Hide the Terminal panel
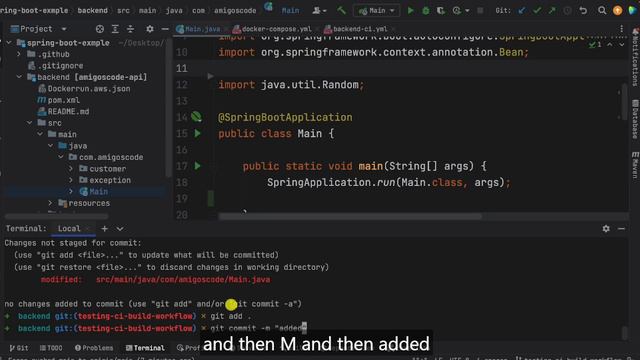Viewport: 640px width, 360px height. [x=621, y=229]
